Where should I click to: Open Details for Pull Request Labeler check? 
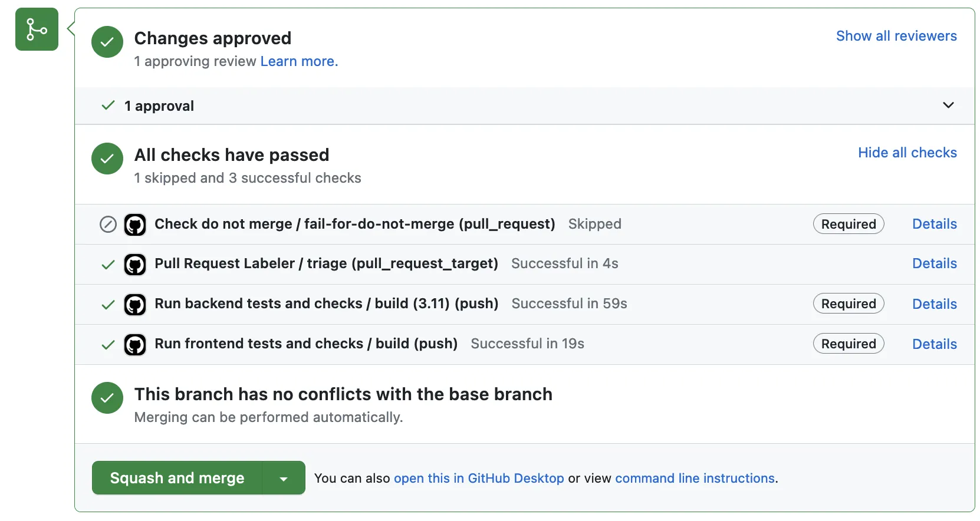coord(934,263)
